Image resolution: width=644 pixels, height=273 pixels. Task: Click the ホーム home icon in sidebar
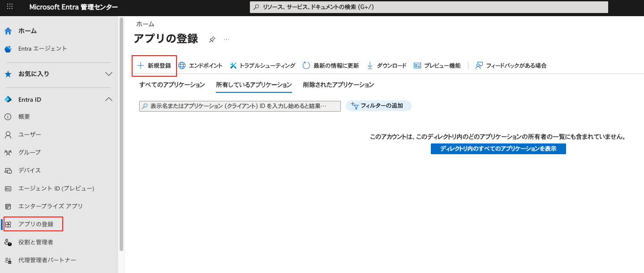[x=8, y=31]
